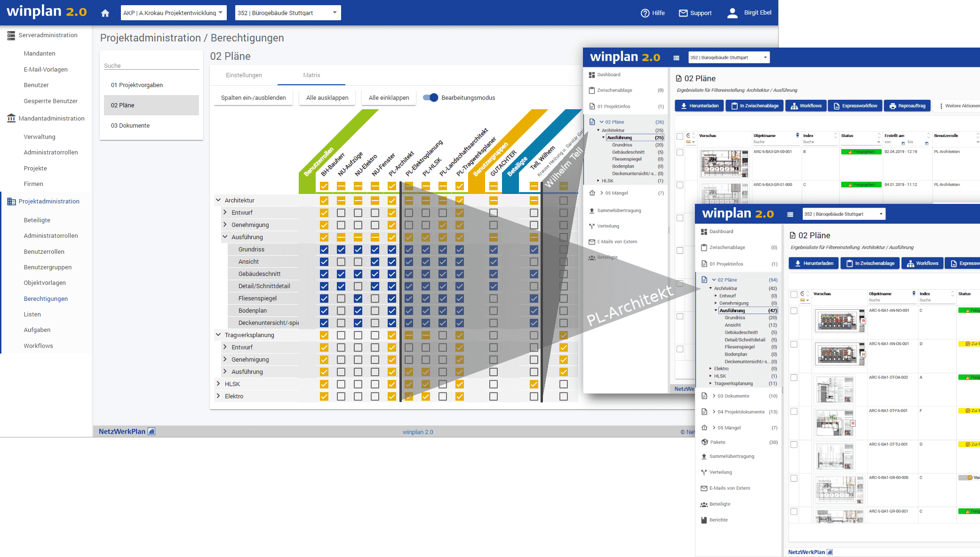Toggle NU-Fenster checkbox in Fliesenspiegel row
This screenshot has width=980, height=557.
(375, 299)
